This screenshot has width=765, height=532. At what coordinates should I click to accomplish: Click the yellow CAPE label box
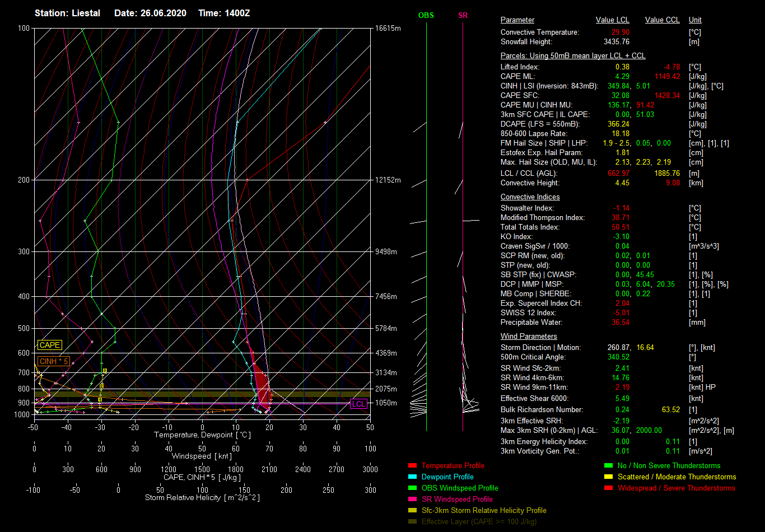pos(50,346)
